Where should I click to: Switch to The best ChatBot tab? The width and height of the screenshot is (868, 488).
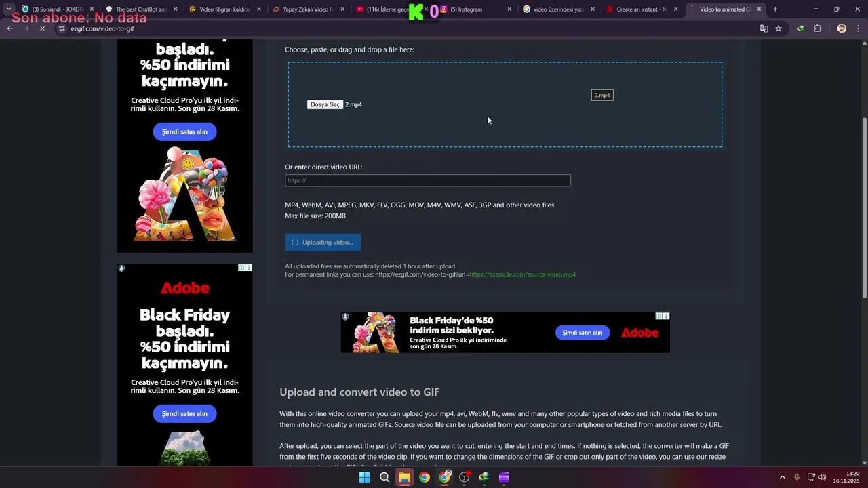point(141,9)
